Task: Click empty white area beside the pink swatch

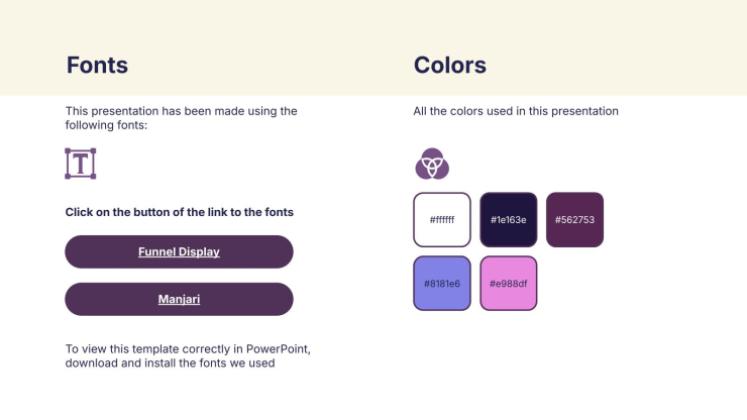Action: click(619, 283)
